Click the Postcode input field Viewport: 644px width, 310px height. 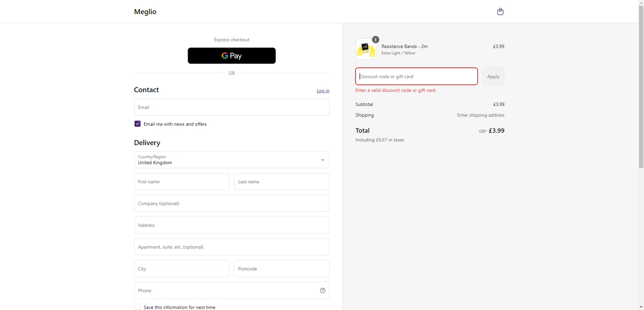point(282,269)
